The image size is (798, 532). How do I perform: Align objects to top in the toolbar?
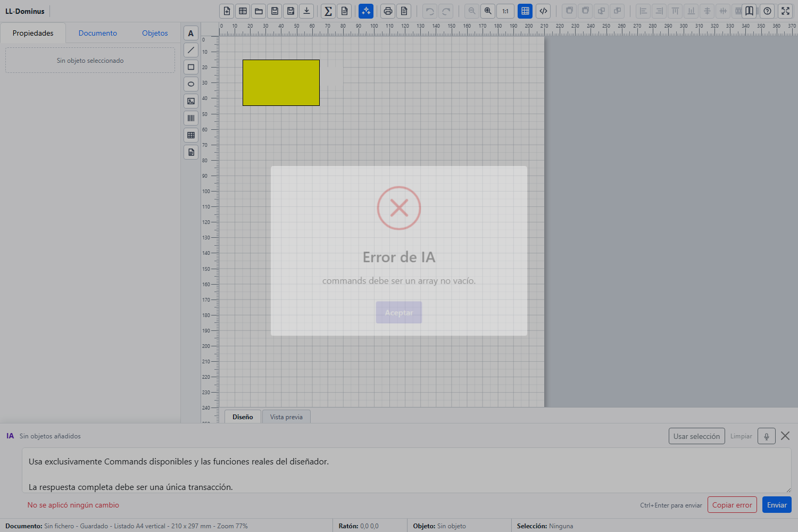pyautogui.click(x=675, y=11)
